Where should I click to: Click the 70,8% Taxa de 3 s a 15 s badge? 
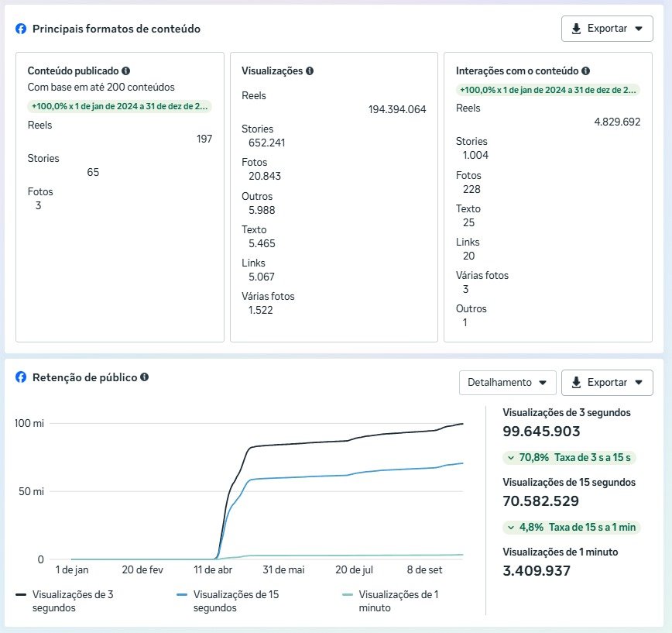569,457
